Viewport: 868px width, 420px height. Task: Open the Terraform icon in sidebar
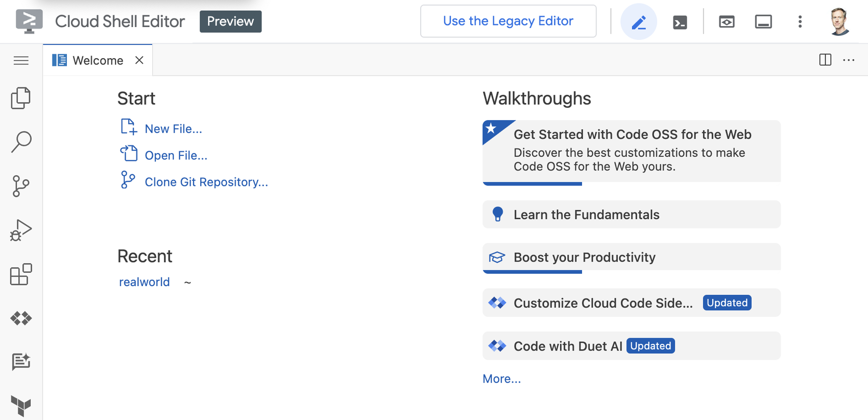21,406
